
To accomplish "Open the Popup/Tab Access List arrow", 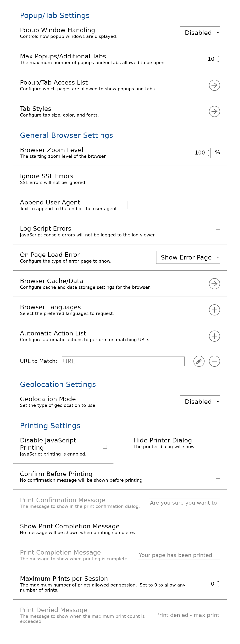I will click(x=214, y=85).
